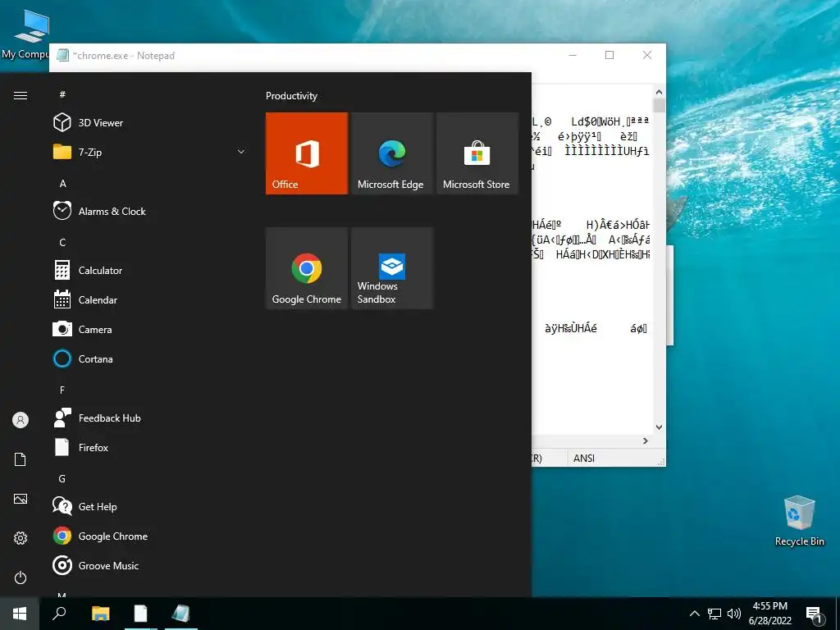Expand the Start menu hamburger button
The height and width of the screenshot is (630, 840).
point(21,95)
